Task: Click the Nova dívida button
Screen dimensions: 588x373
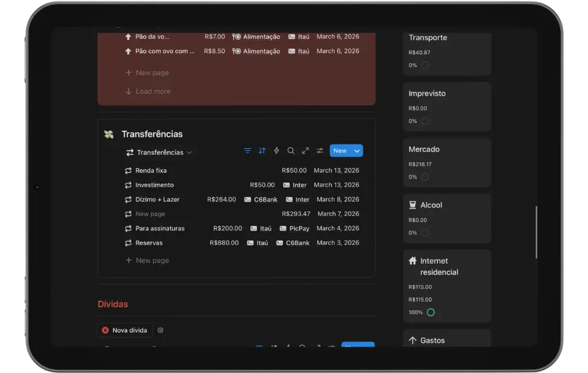Action: click(x=125, y=330)
